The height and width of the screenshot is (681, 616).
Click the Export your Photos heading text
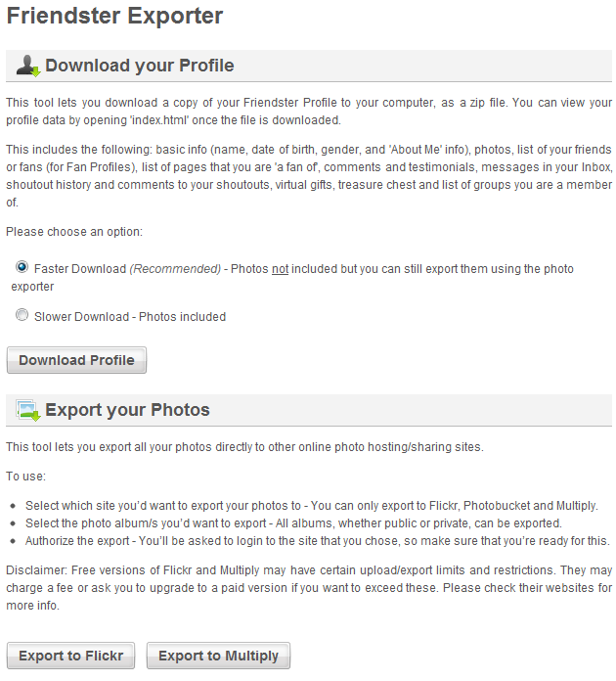127,410
